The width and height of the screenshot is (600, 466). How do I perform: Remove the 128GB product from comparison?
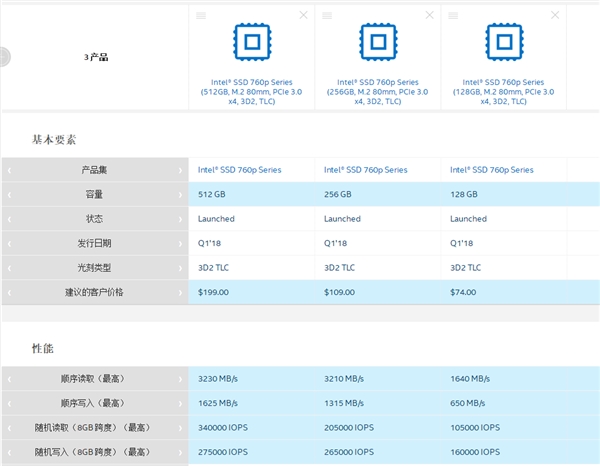555,15
